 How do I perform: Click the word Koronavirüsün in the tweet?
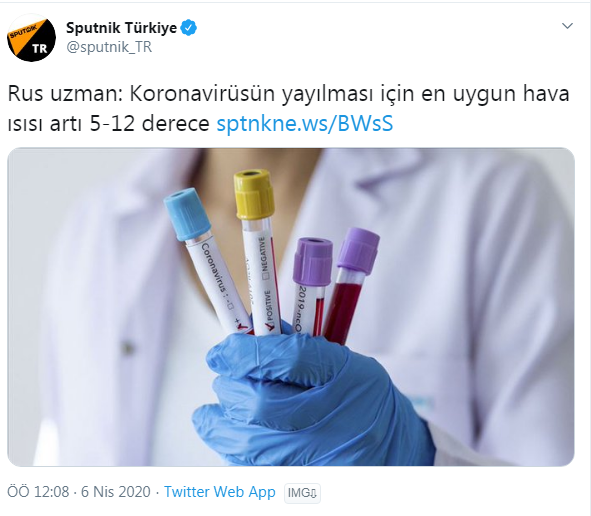[202, 94]
